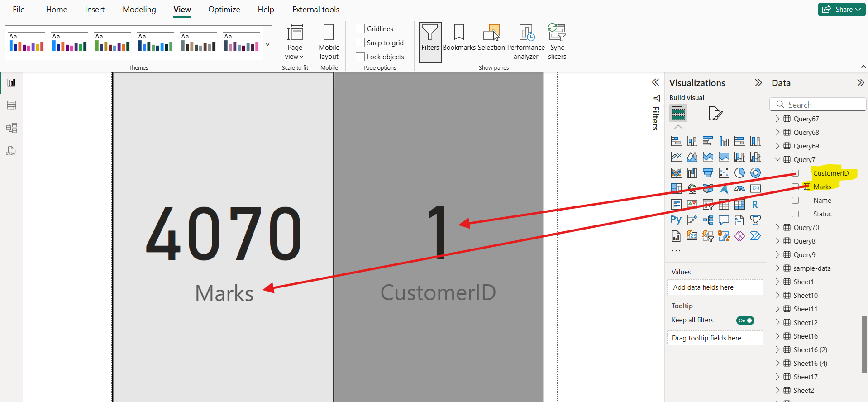The width and height of the screenshot is (868, 402).
Task: Open the Page view dropdown
Action: pos(295,42)
